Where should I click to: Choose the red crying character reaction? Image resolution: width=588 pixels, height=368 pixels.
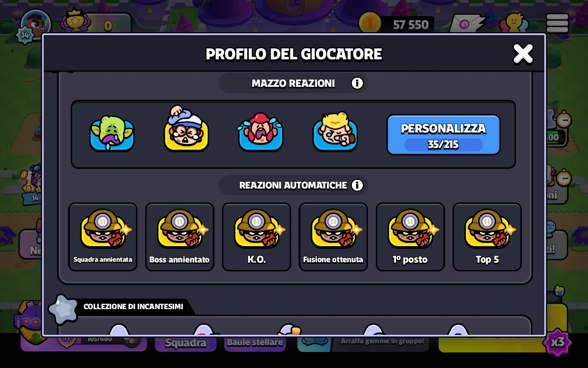[260, 132]
